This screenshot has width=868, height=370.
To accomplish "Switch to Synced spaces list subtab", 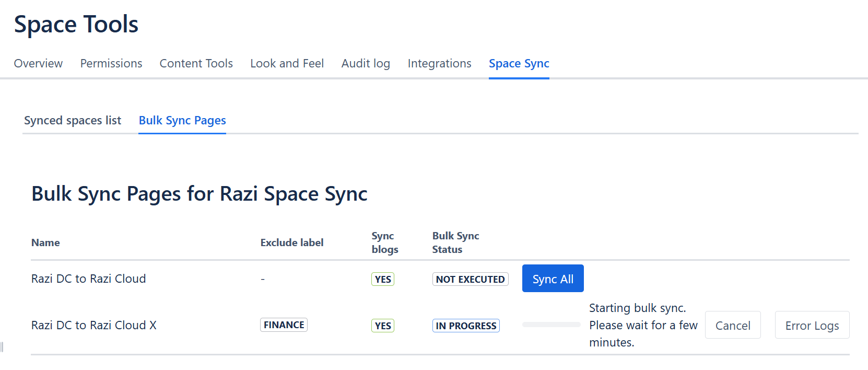I will click(73, 120).
